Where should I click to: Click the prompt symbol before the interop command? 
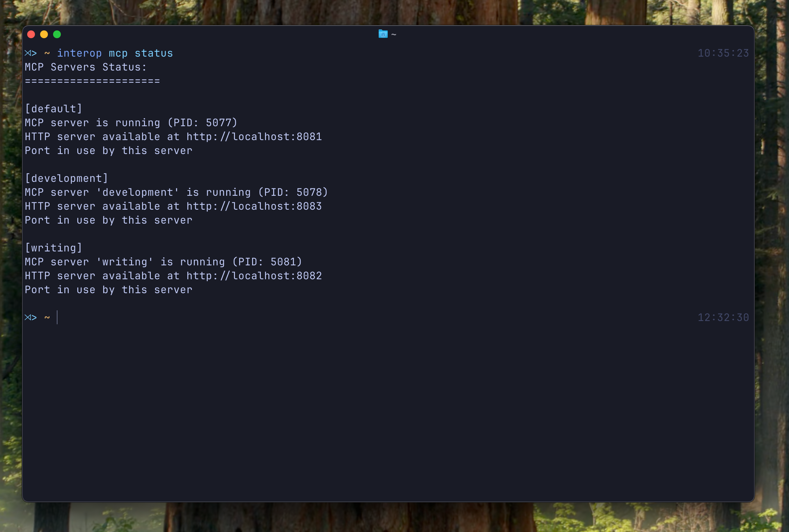(x=30, y=53)
